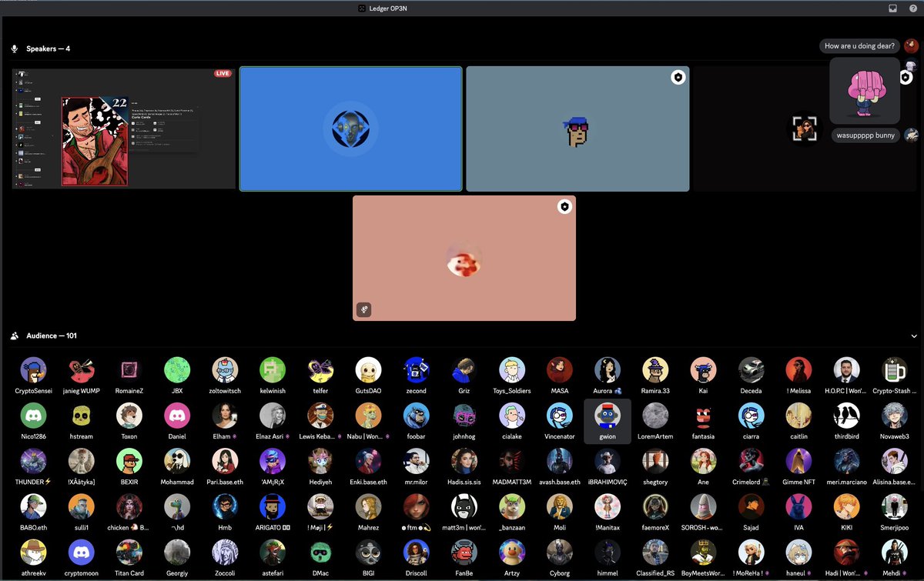Click the name 'foobar' in the audience

416,436
